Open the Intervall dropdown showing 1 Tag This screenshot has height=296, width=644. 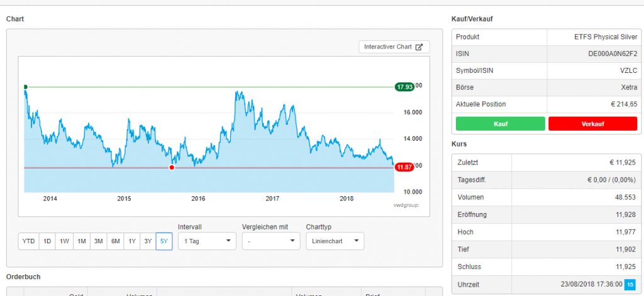(207, 241)
